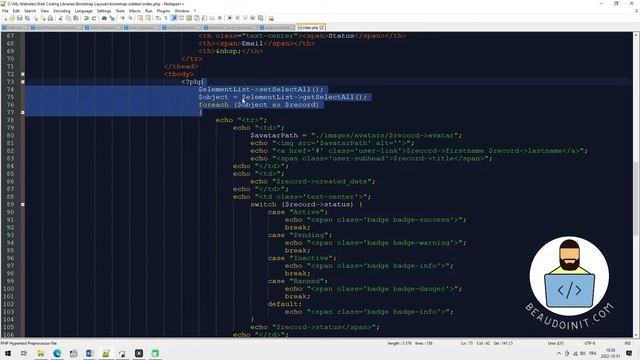Collapse the fold marker on line 73
This screenshot has height=360, width=640.
(x=22, y=82)
